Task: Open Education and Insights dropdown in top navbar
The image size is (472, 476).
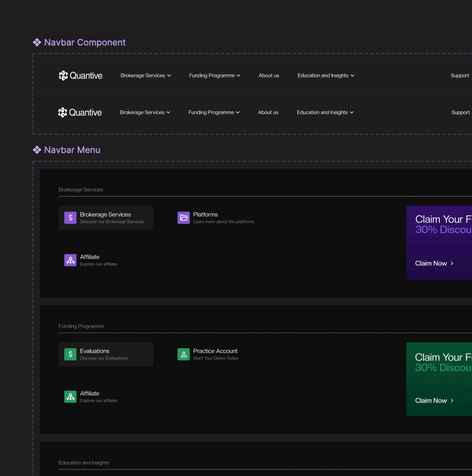Action: coord(326,75)
